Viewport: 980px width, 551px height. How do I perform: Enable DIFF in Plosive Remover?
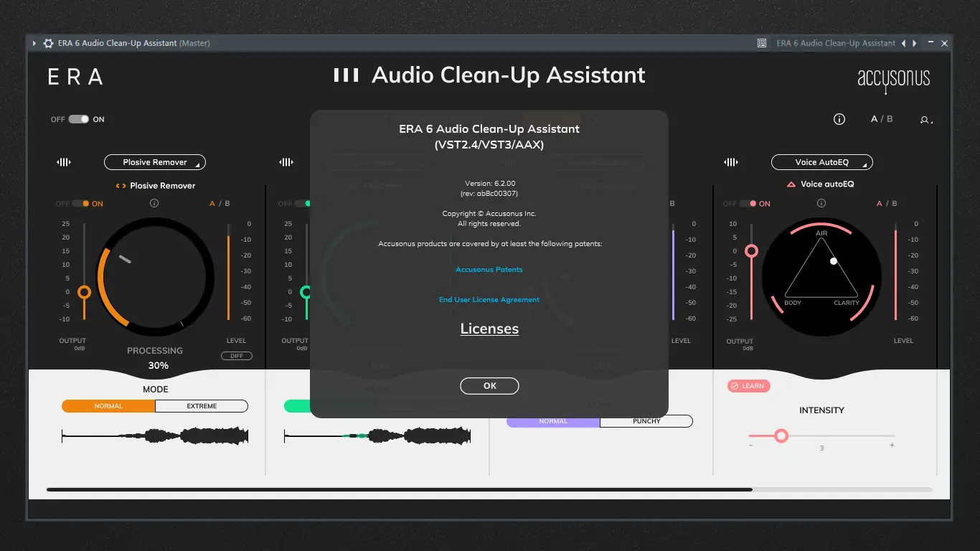tap(237, 356)
